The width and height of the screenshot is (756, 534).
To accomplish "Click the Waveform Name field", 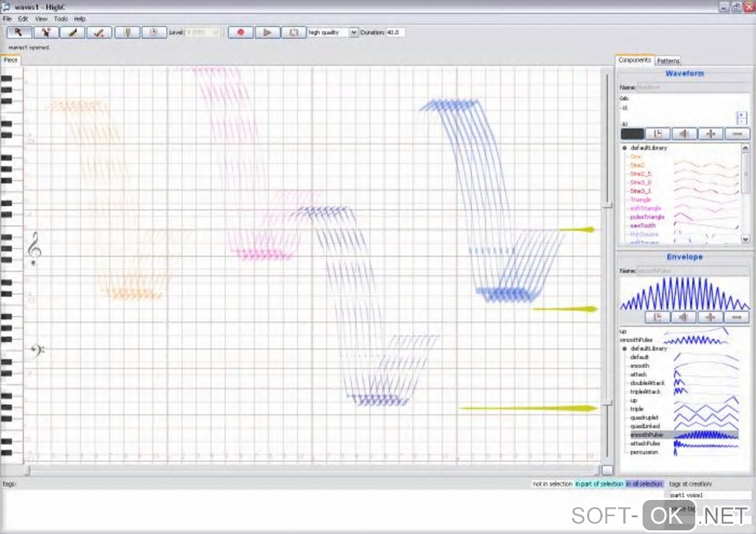I will (x=693, y=87).
